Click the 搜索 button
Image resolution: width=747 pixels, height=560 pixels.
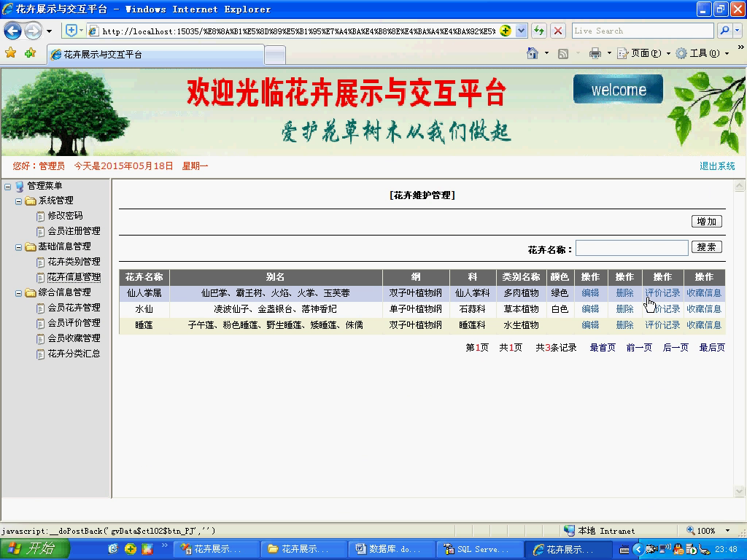coord(706,247)
